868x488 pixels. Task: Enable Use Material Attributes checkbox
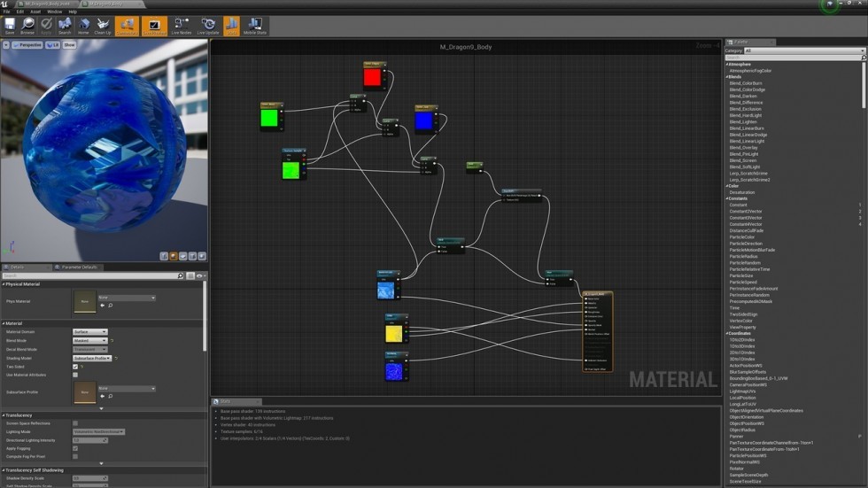pos(75,376)
